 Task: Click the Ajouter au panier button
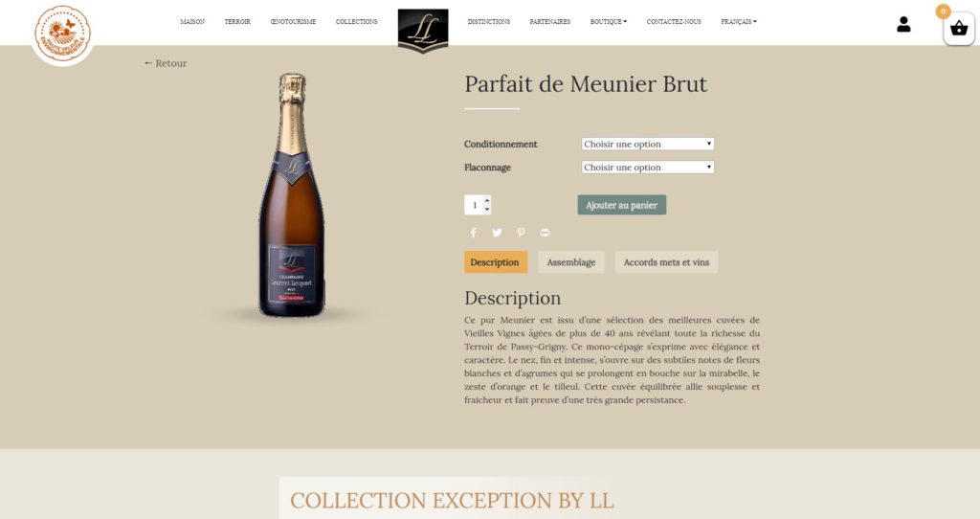(x=622, y=205)
